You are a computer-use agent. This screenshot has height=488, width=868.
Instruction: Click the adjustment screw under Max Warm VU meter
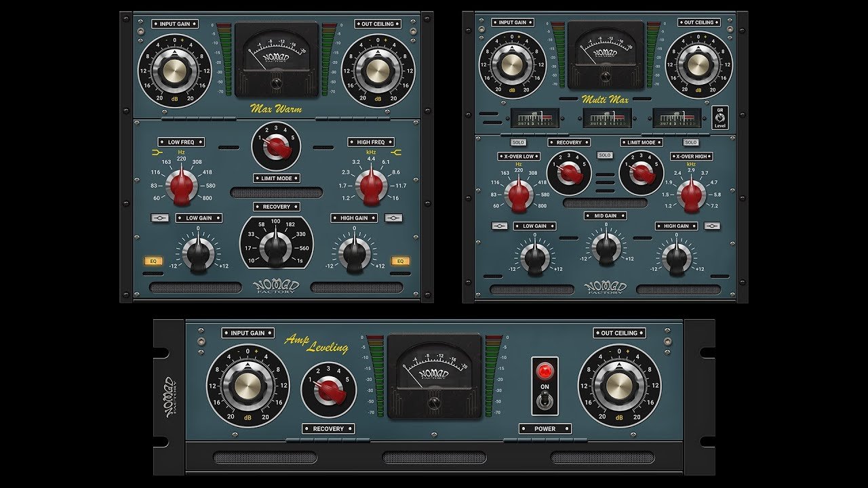[x=277, y=83]
